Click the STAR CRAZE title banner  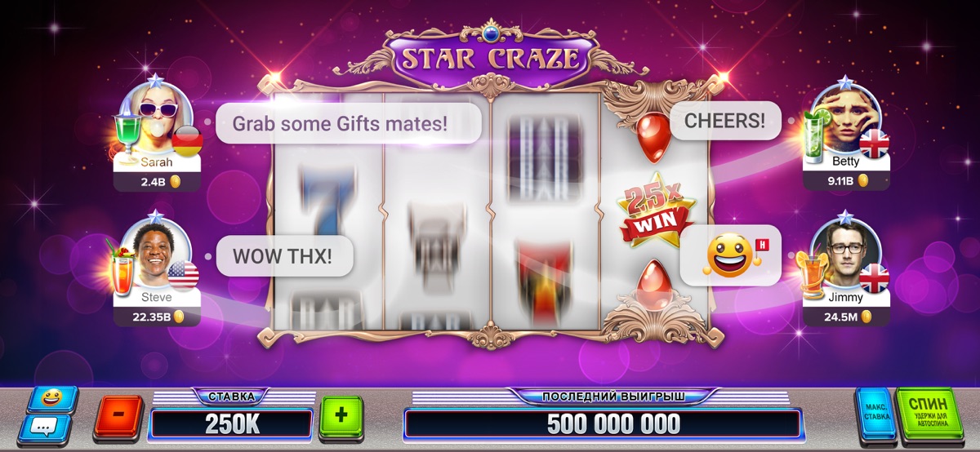(x=490, y=59)
